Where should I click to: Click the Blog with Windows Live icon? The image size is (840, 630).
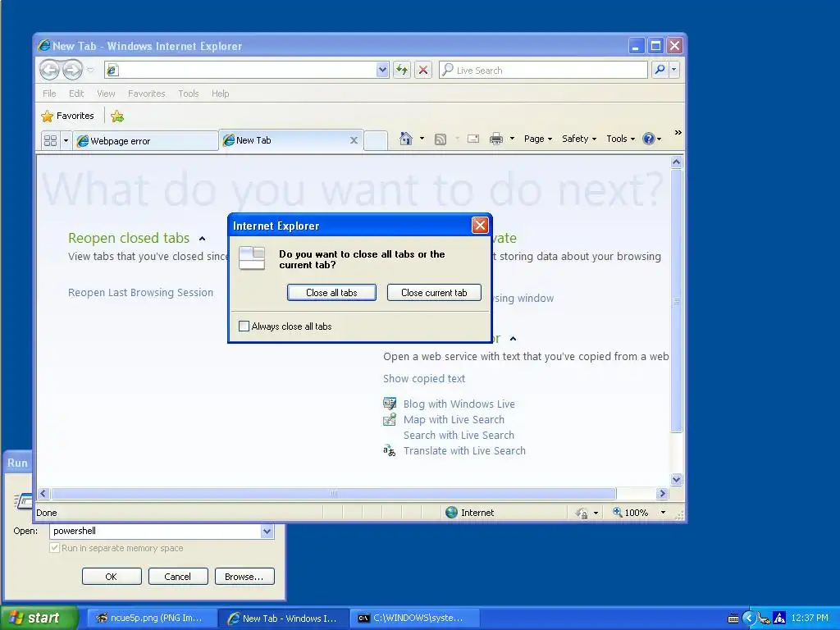tap(390, 404)
